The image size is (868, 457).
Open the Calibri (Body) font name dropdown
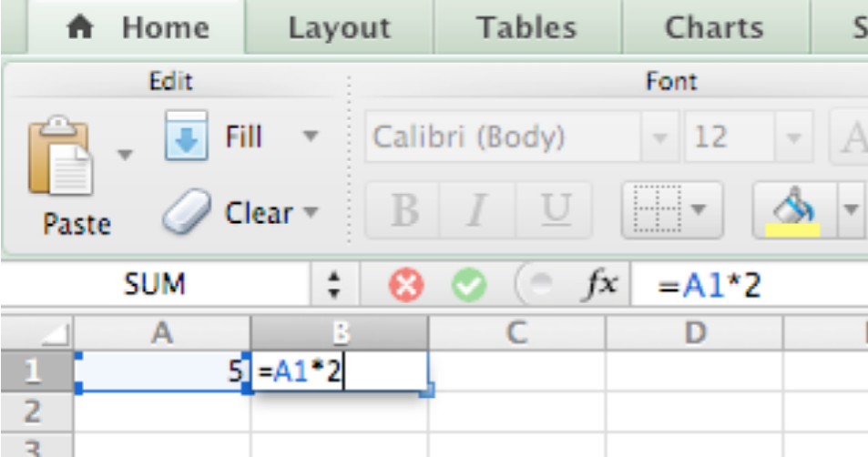pos(659,137)
